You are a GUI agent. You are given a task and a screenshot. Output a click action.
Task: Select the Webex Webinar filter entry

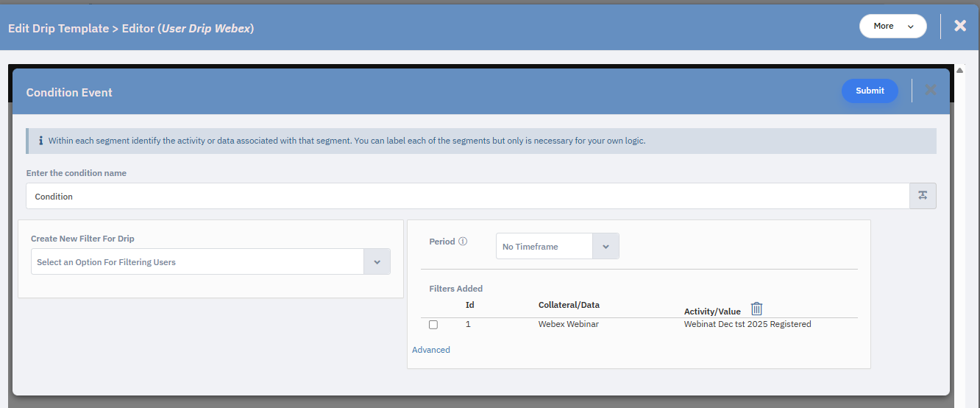pos(568,324)
